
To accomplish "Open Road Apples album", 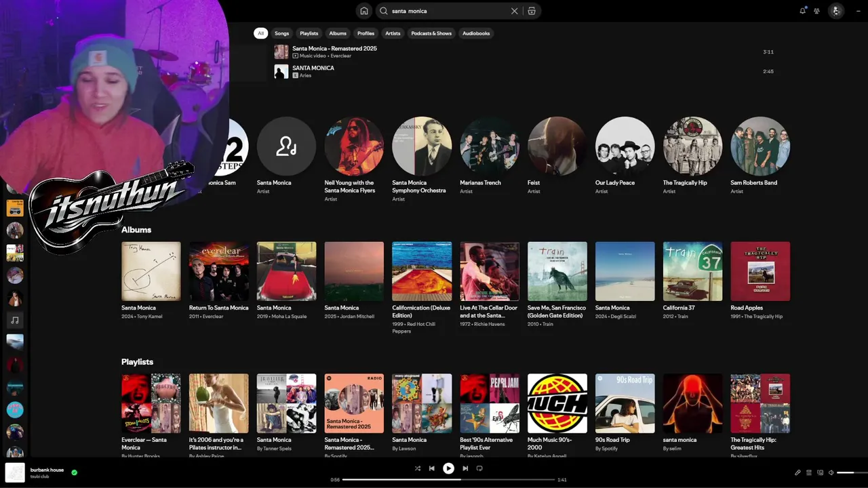I will click(760, 271).
